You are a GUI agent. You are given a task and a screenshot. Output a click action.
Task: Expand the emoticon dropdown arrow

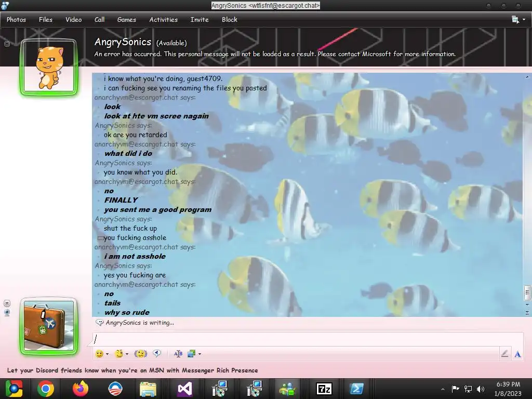107,354
